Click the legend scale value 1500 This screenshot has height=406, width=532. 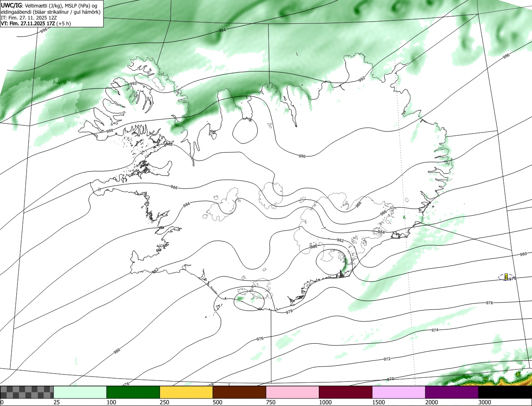click(378, 402)
